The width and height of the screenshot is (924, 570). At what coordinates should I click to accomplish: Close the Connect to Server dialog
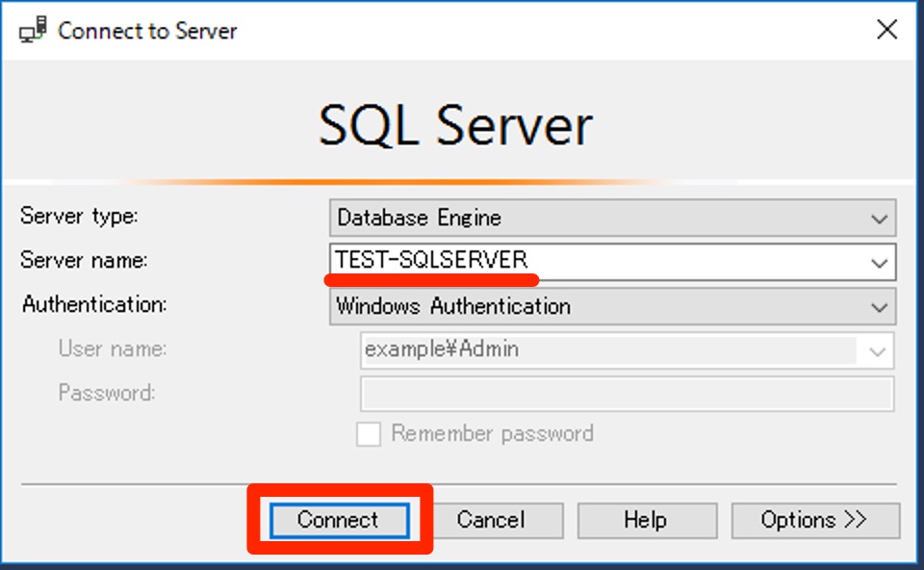(886, 29)
